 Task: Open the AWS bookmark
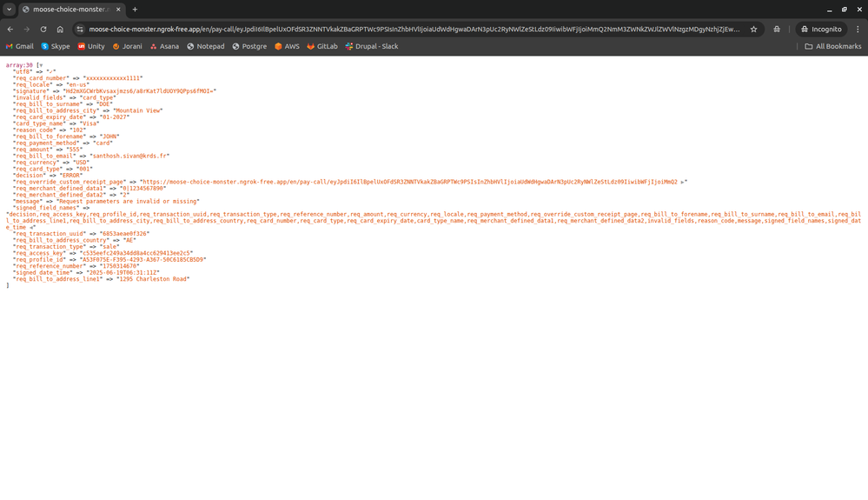[x=287, y=46]
